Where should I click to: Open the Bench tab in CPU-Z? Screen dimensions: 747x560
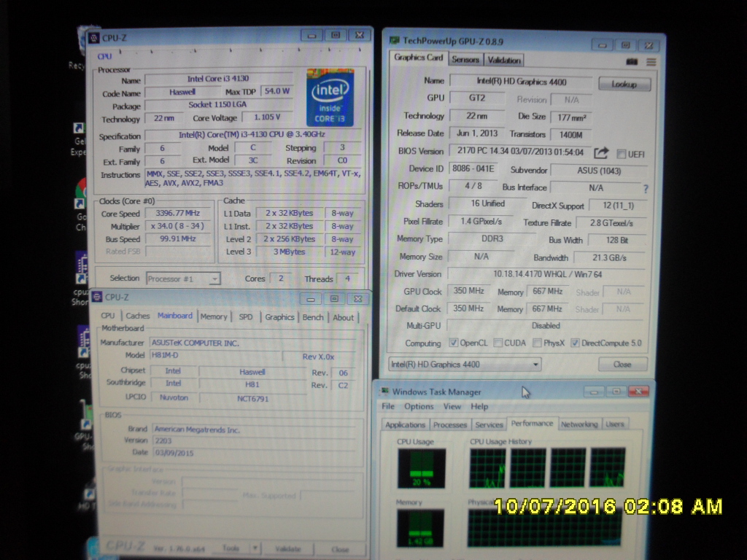pos(313,317)
